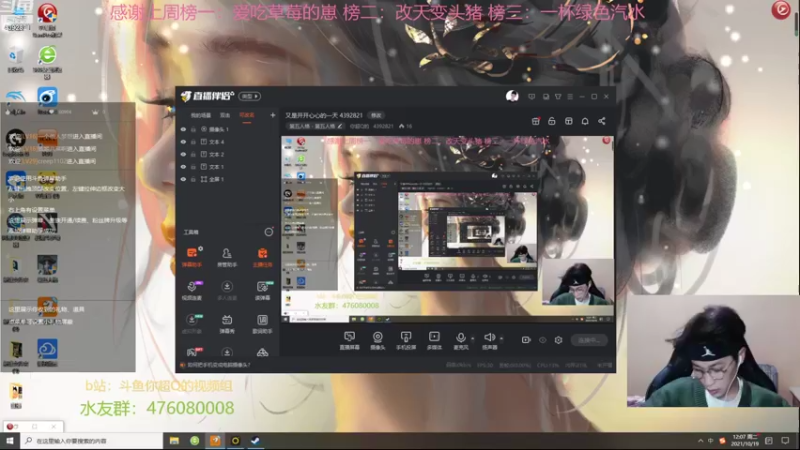Open the user avatar in title bar
The width and height of the screenshot is (800, 450).
512,96
